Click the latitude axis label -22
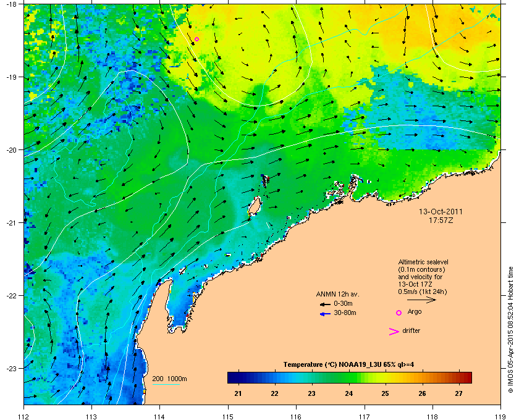519x420 pixels. pyautogui.click(x=12, y=296)
